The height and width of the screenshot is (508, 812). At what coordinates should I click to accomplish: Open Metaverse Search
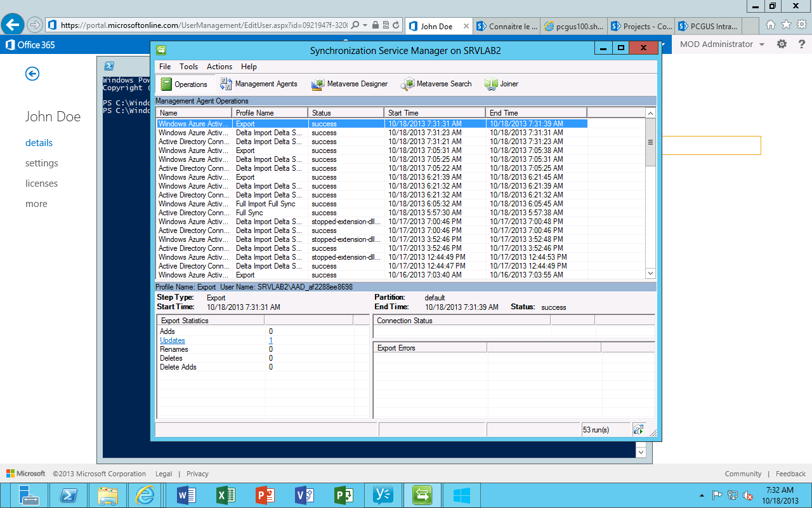click(x=436, y=84)
